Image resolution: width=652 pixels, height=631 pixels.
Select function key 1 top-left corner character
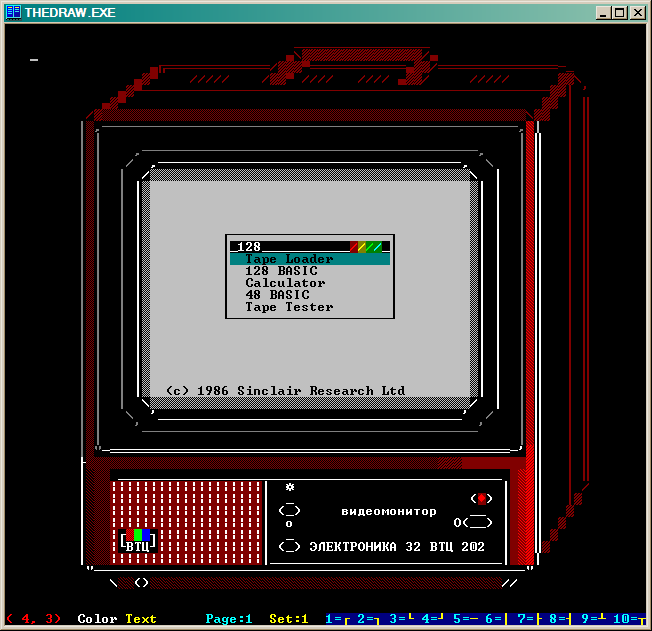pyautogui.click(x=338, y=619)
